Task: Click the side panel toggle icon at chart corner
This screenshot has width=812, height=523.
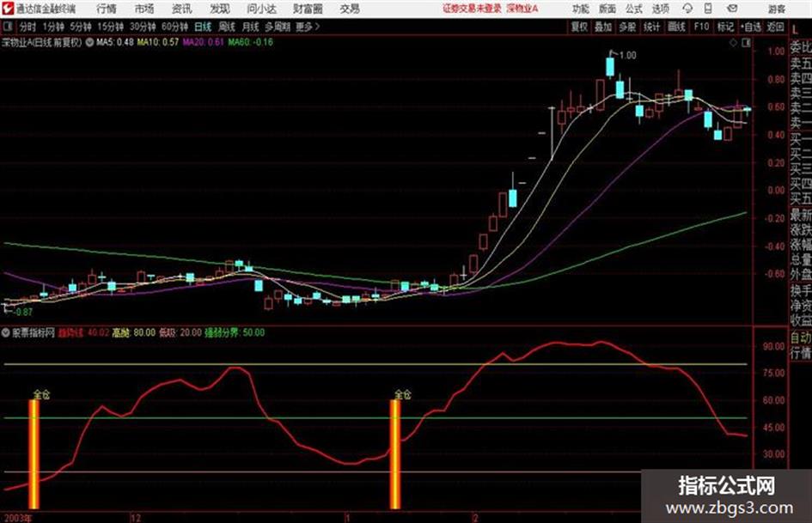Action: [x=746, y=43]
